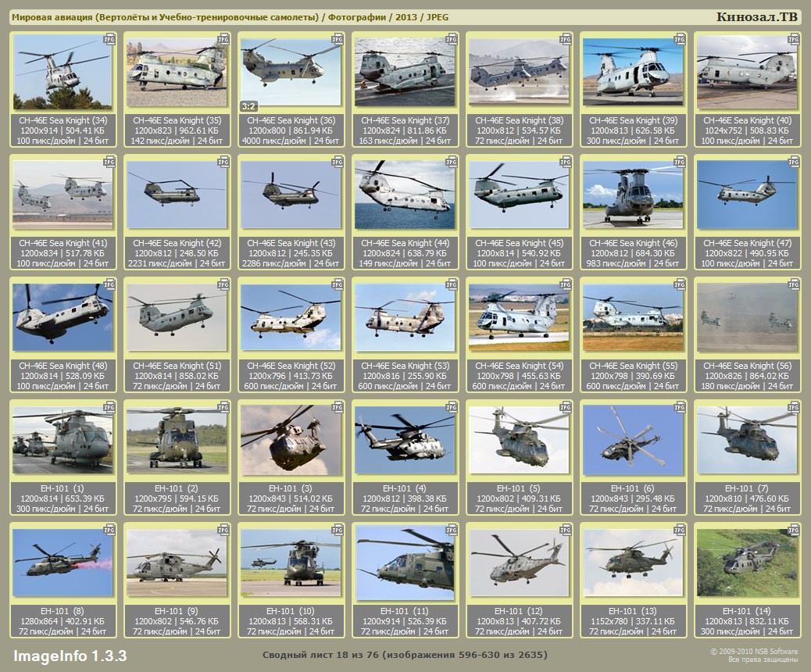Image resolution: width=811 pixels, height=672 pixels.
Task: Click the JPG icon on EH-101 (7) thumbnail
Action: (794, 407)
